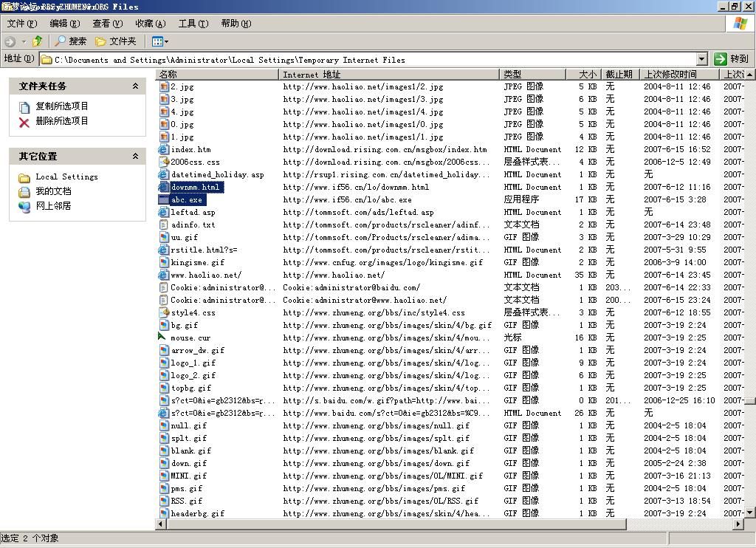Image resolution: width=756 pixels, height=548 pixels.
Task: Click the www.haoliao.net/ page icon
Action: tap(164, 275)
